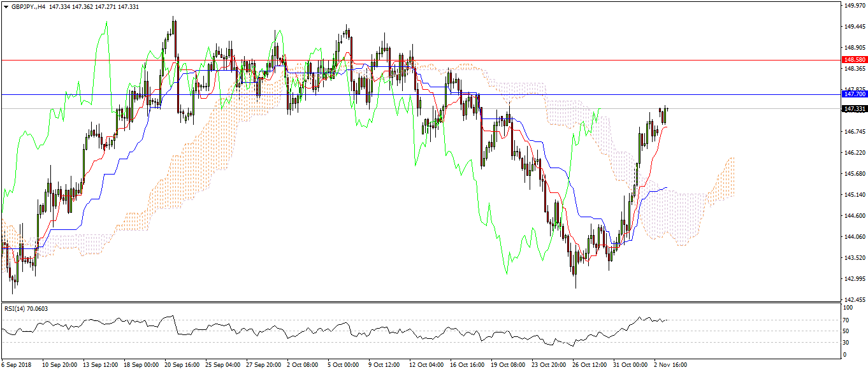The height and width of the screenshot is (372, 868).
Task: Click the 12 Oct 04:00 time label
Action: point(426,366)
